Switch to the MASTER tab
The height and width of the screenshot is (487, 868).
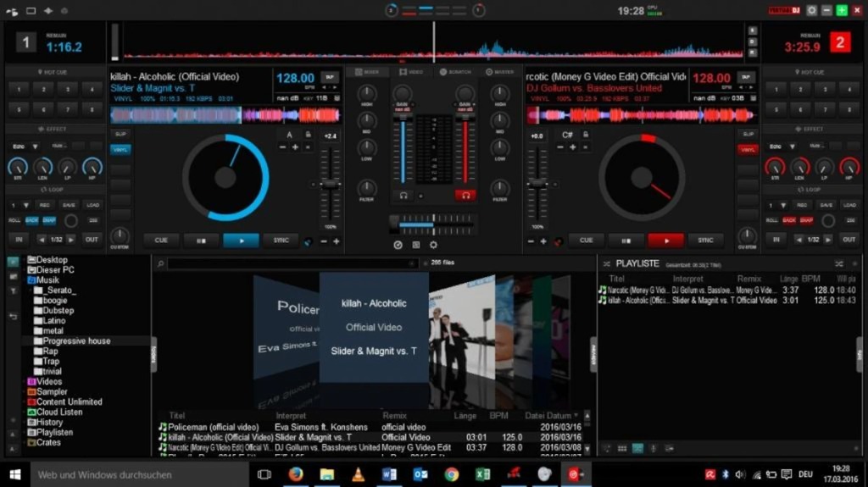point(500,72)
